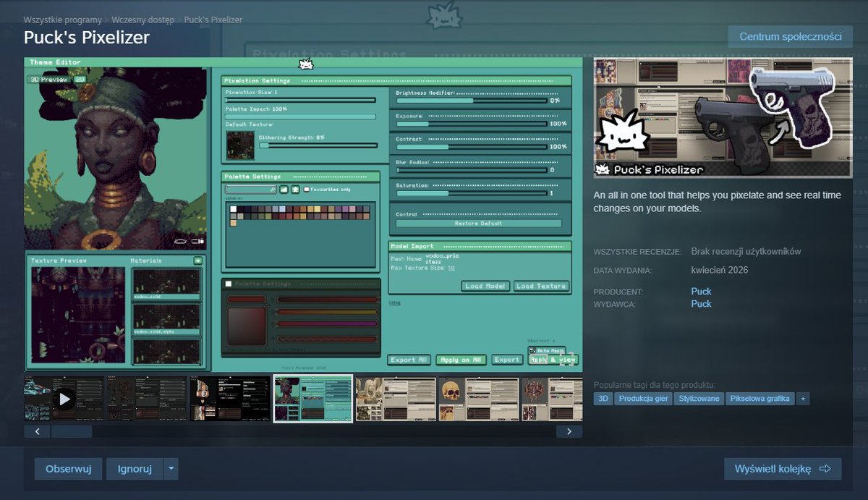This screenshot has width=868, height=500.
Task: Click the Materials add arrow icon in screenshot
Action: (x=197, y=260)
